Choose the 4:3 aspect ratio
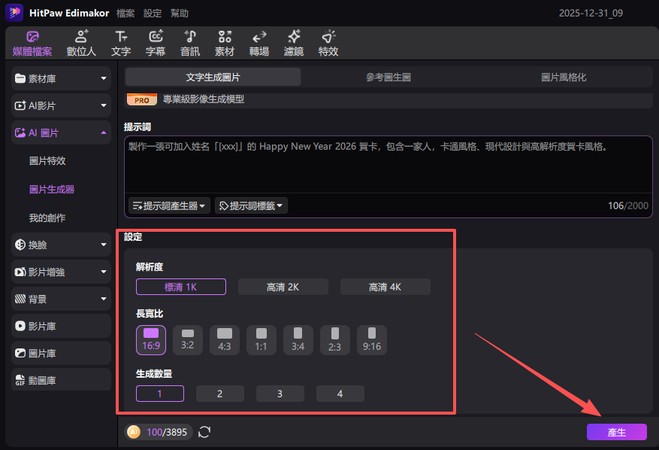The image size is (659, 450). (x=224, y=340)
